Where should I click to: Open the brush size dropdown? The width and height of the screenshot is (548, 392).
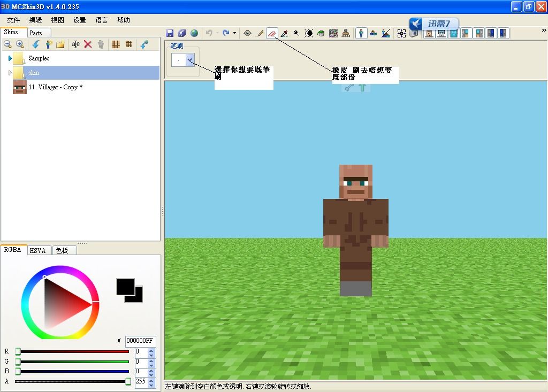coord(189,60)
